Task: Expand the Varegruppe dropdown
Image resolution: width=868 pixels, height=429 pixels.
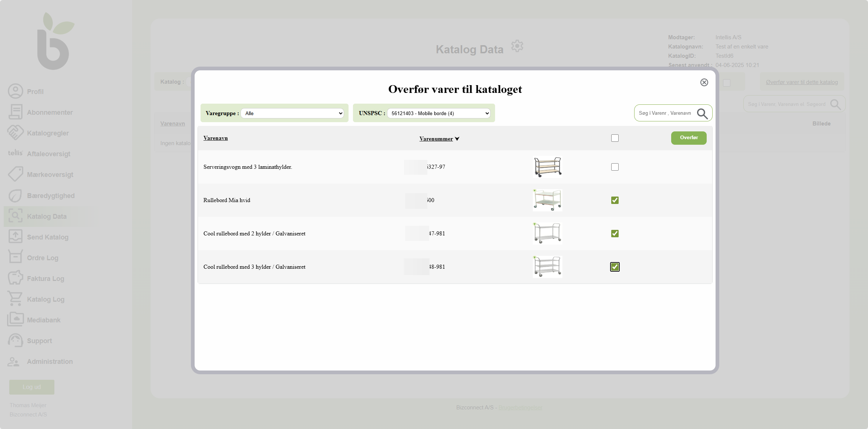Action: tap(292, 113)
